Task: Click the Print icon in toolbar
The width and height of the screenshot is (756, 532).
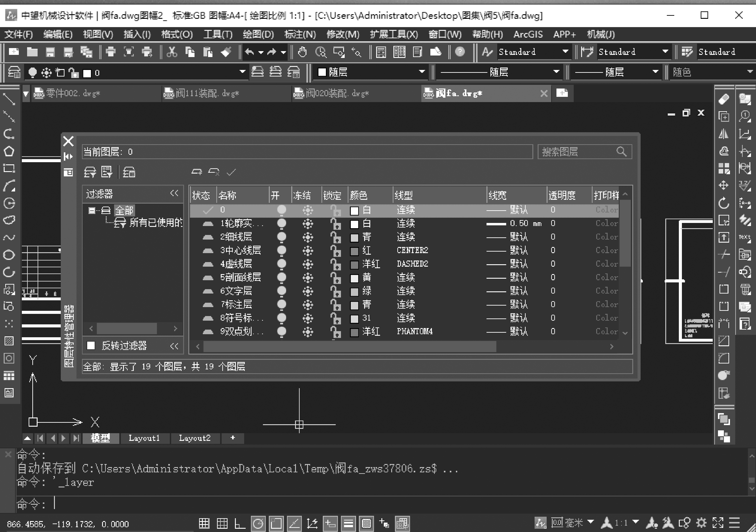Action: 111,52
